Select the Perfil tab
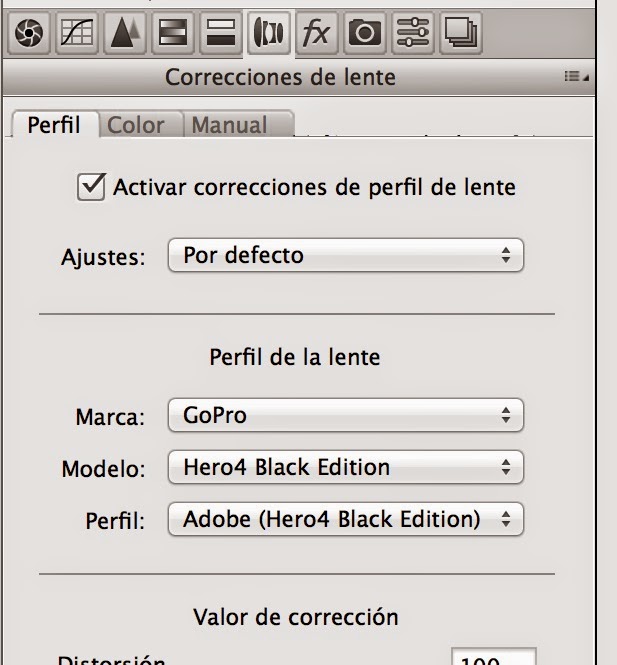 coord(54,126)
